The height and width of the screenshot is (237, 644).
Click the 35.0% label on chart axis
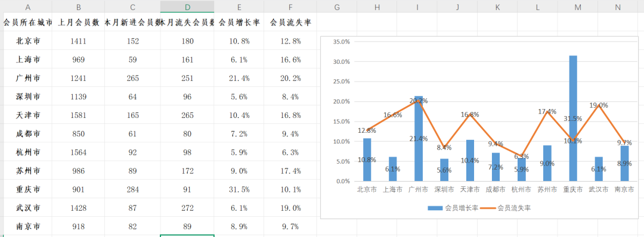pos(342,42)
